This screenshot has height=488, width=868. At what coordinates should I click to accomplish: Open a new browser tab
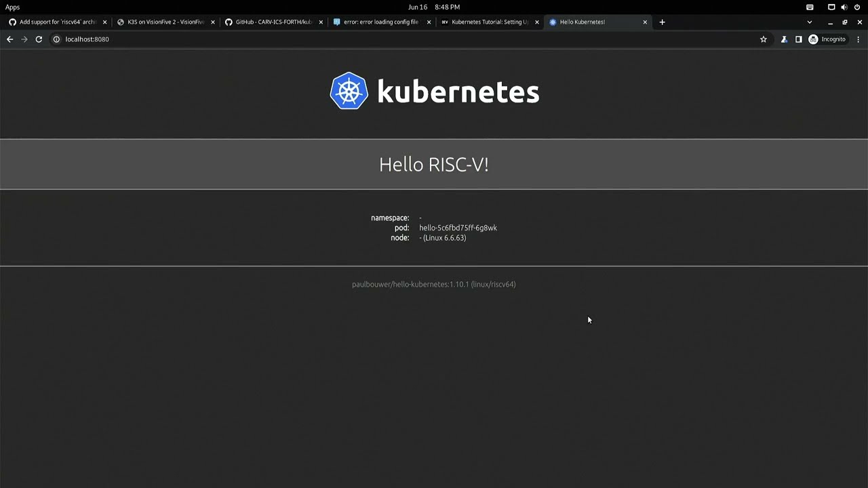point(662,22)
